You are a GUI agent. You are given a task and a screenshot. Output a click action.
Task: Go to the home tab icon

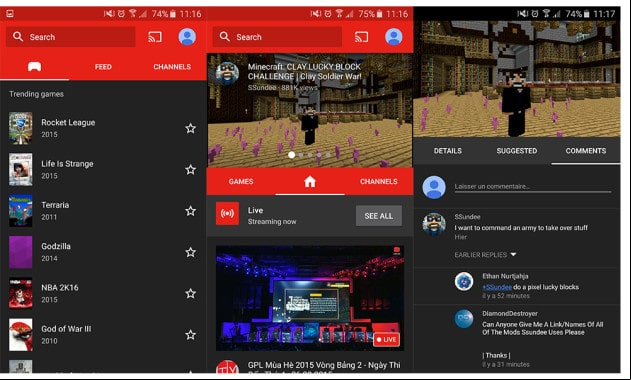[x=309, y=182]
